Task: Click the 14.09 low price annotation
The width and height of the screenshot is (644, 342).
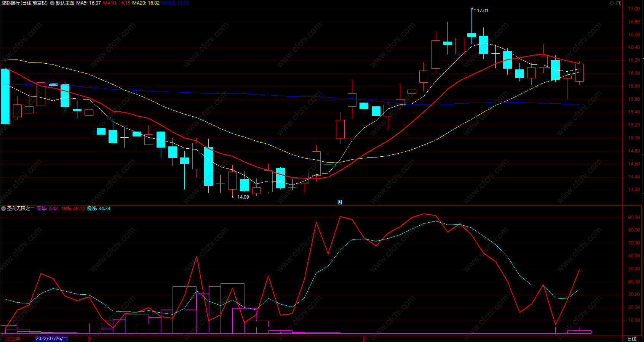Action: [243, 197]
